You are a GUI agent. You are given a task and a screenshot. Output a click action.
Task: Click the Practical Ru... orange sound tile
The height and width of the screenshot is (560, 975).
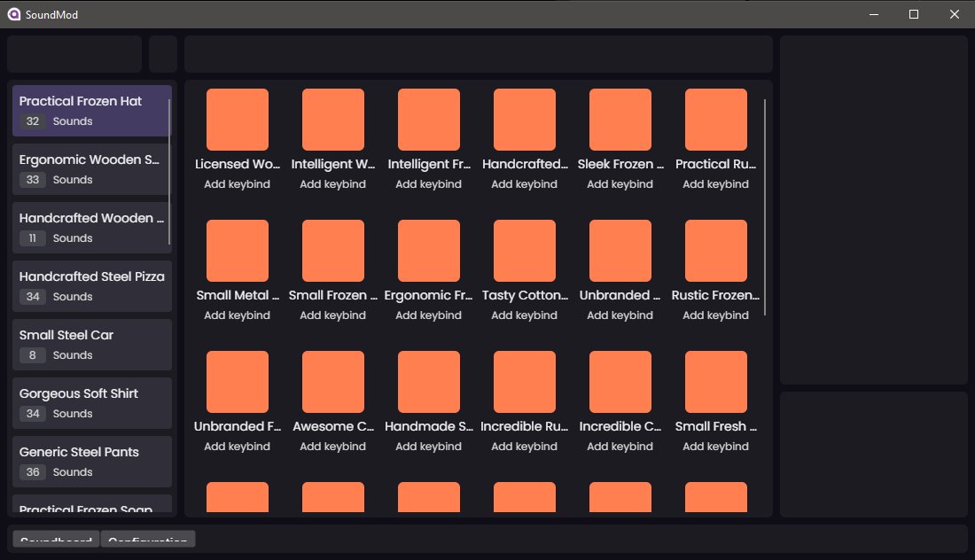point(715,120)
